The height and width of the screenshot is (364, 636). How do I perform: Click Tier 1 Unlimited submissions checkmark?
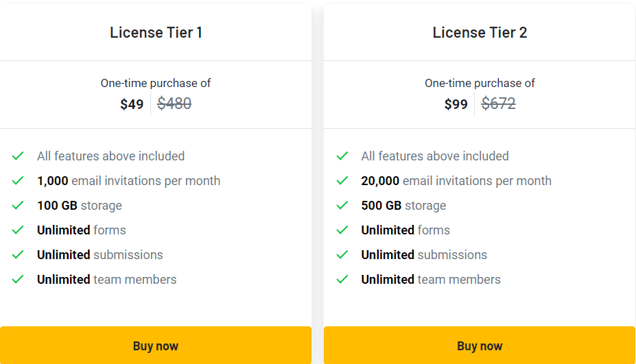[18, 254]
